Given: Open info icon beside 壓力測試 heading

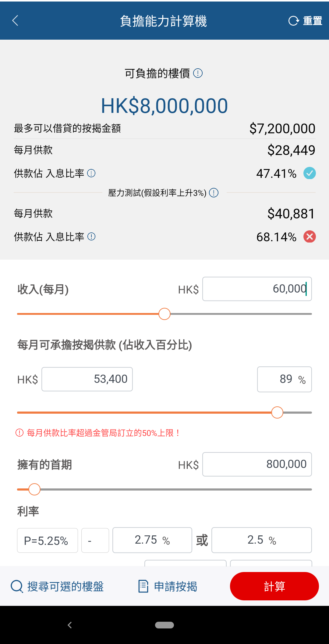Looking at the screenshot, I should click(214, 193).
